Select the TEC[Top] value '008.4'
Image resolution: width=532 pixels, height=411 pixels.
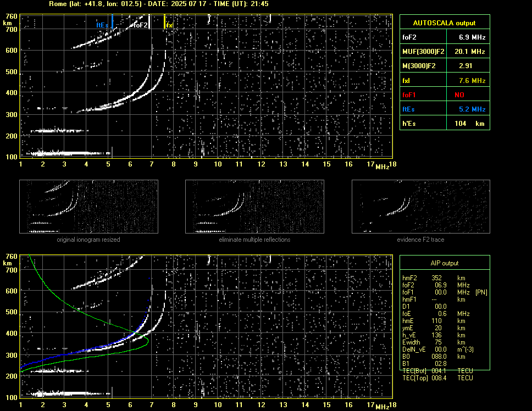click(439, 378)
